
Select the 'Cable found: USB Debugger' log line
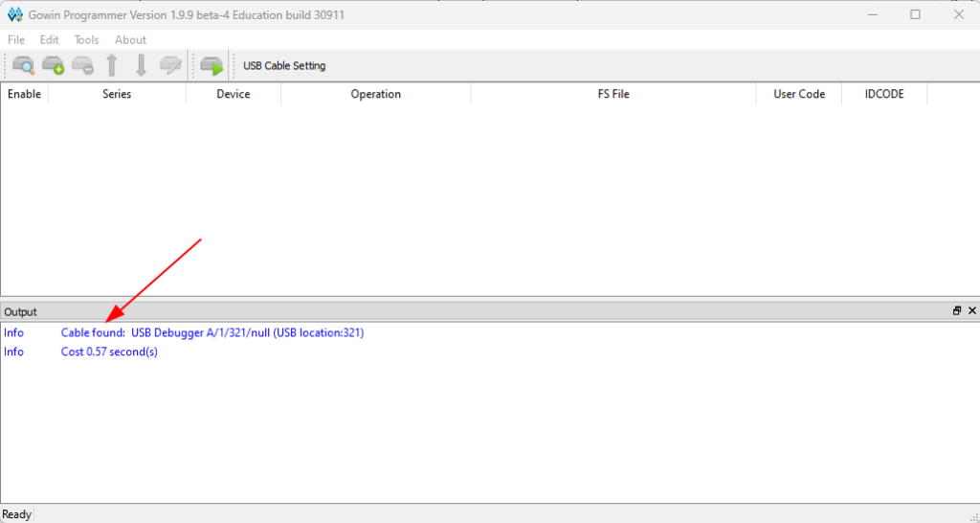(x=212, y=332)
